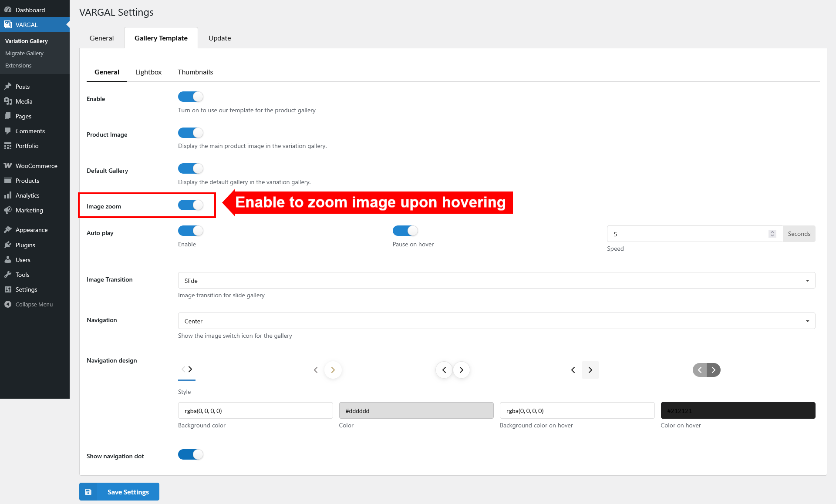Select the Analytics bar chart icon
Image resolution: width=836 pixels, height=504 pixels.
(8, 195)
